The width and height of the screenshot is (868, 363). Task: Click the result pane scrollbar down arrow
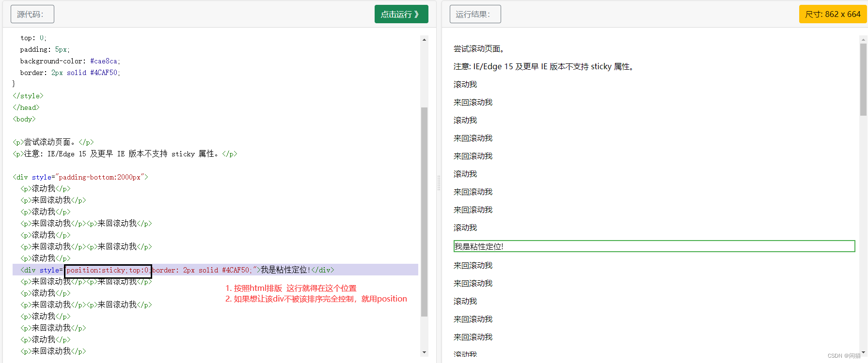(x=863, y=352)
